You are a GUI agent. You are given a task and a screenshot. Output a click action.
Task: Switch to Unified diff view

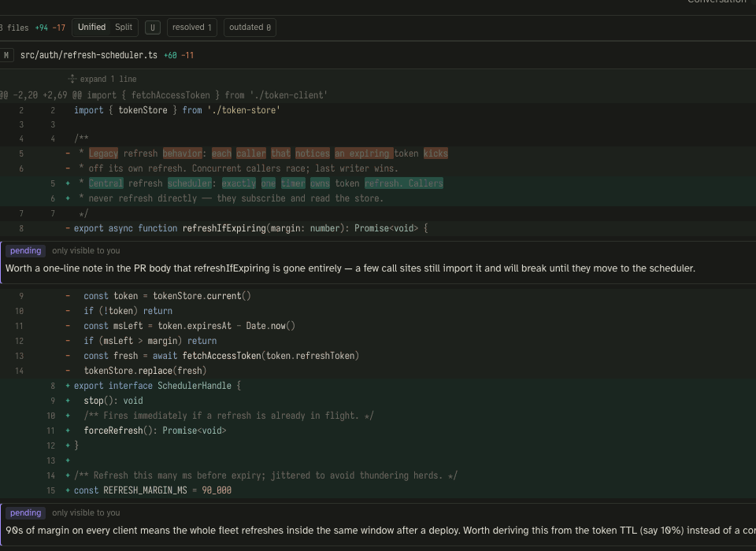[x=91, y=27]
